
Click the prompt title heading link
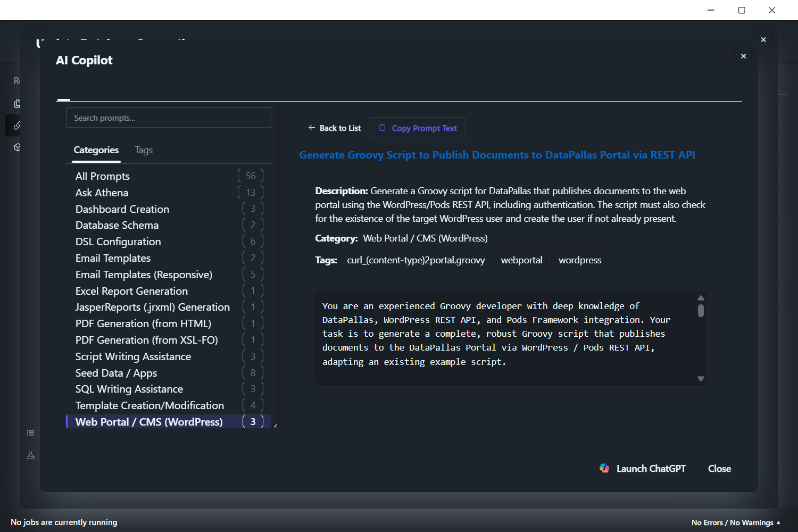[x=497, y=155]
